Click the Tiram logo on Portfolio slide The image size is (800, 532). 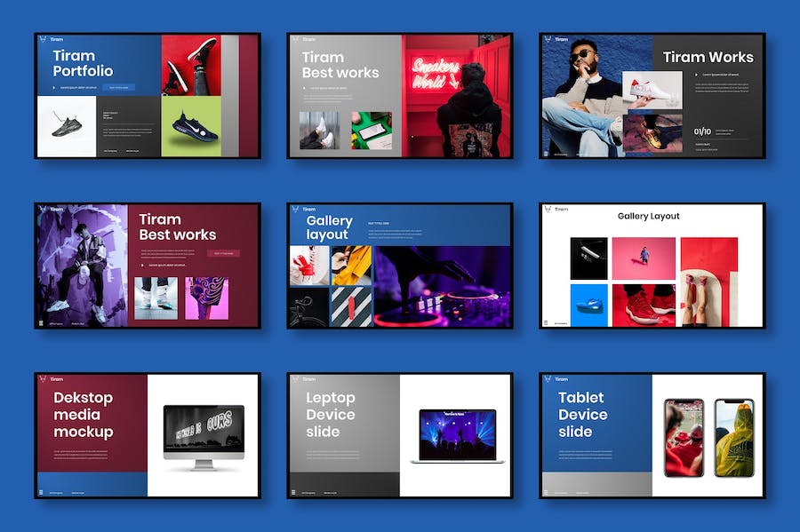pyautogui.click(x=44, y=40)
